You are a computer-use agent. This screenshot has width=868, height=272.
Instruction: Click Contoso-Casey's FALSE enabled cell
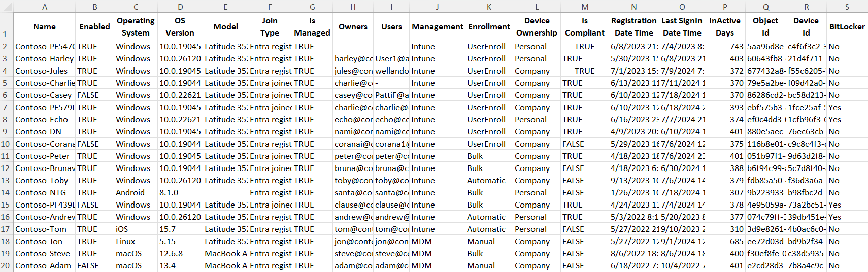95,95
